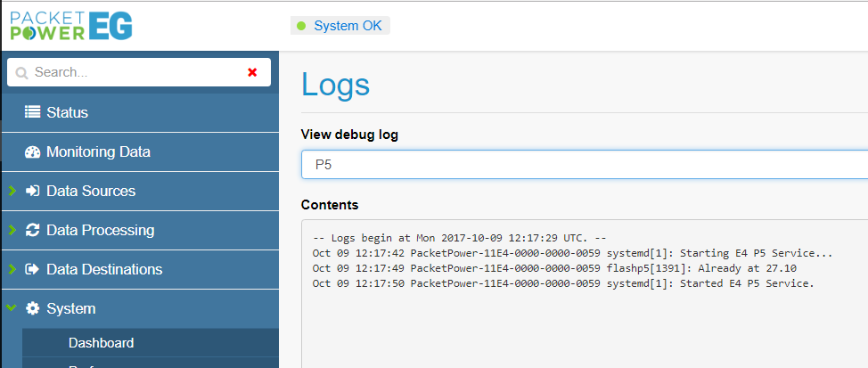Open the Status text label in sidebar

click(67, 112)
